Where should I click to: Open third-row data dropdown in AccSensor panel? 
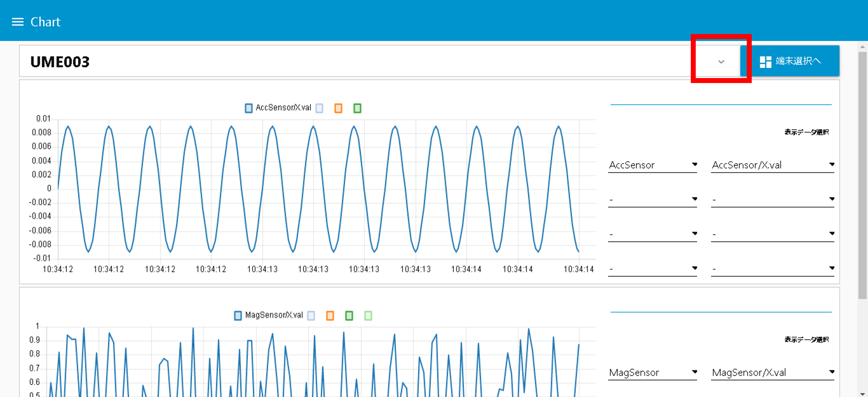[x=773, y=234]
